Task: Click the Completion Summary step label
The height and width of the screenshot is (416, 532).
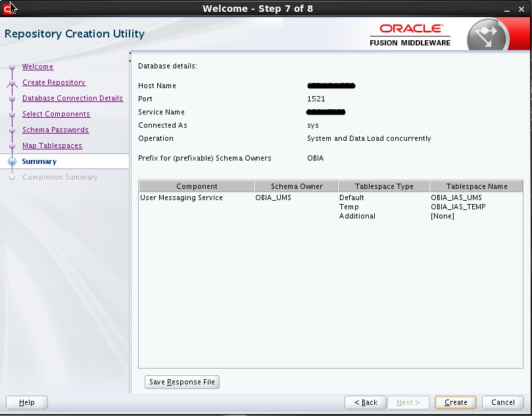Action: [x=60, y=177]
